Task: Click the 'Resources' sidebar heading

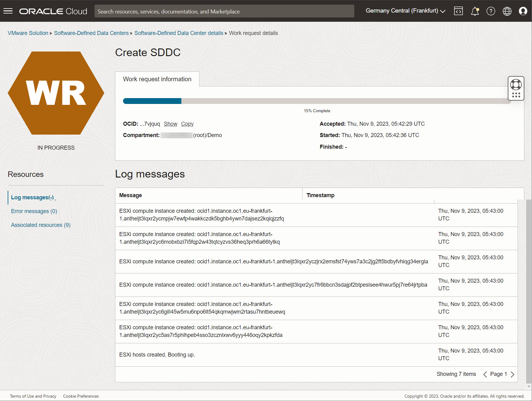Action: (x=26, y=174)
